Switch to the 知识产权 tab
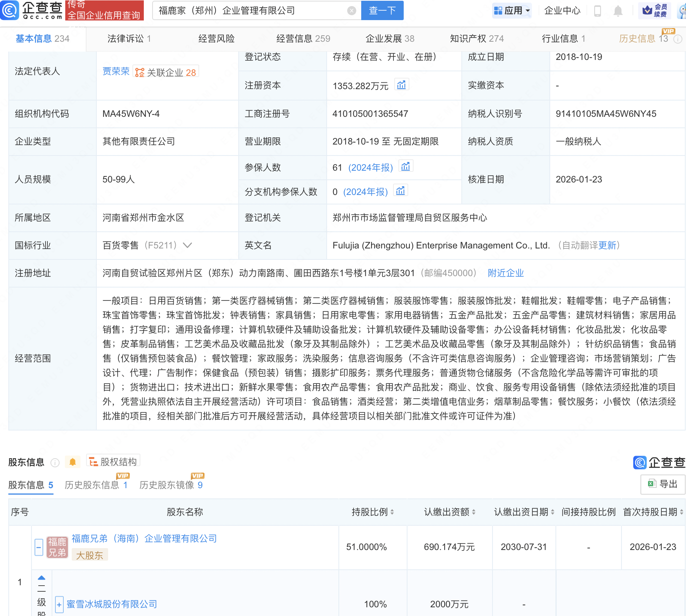Viewport: 686px width, 616px height. tap(477, 39)
